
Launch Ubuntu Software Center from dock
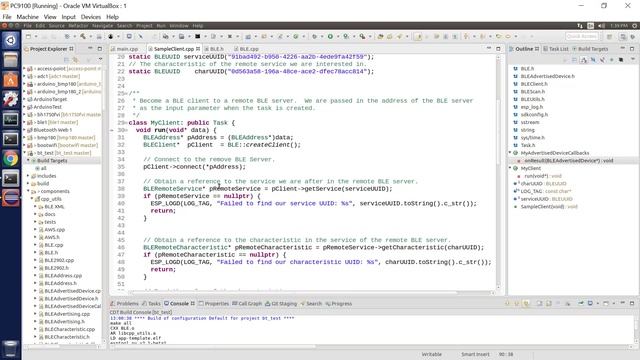[10, 80]
